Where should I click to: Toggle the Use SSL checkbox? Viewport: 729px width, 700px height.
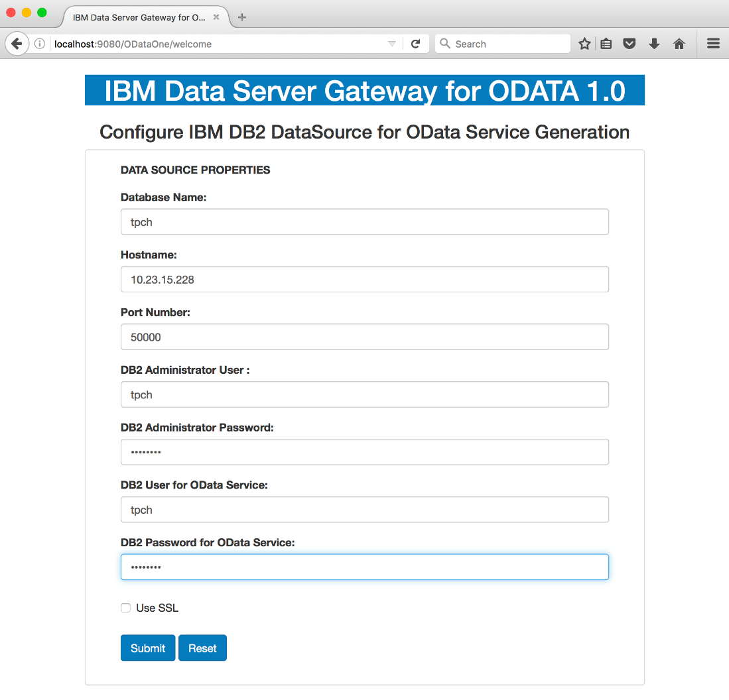point(125,608)
